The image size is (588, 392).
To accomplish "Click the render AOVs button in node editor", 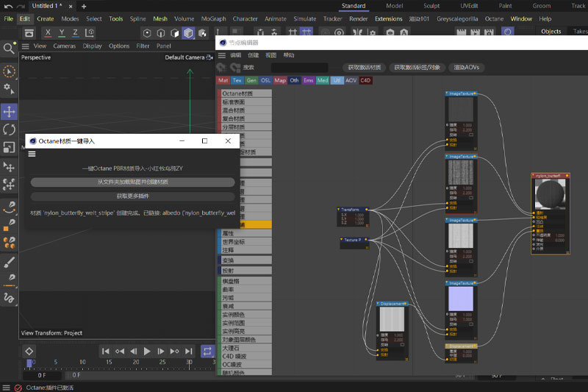I will point(467,68).
